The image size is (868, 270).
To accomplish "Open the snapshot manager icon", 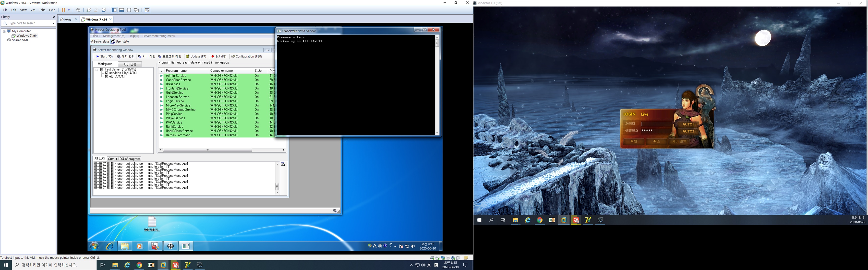I will coord(104,10).
